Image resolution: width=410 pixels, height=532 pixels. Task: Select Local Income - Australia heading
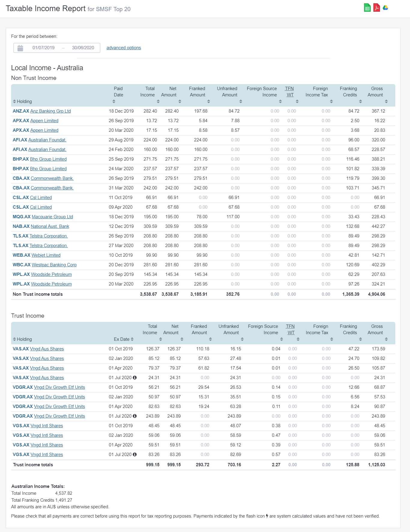[47, 68]
